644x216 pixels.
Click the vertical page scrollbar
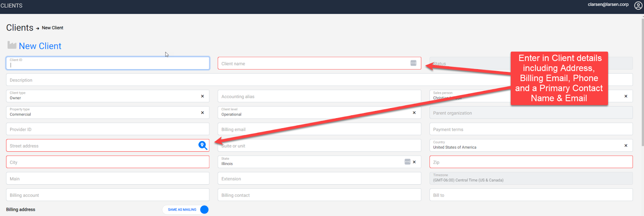tap(642, 80)
